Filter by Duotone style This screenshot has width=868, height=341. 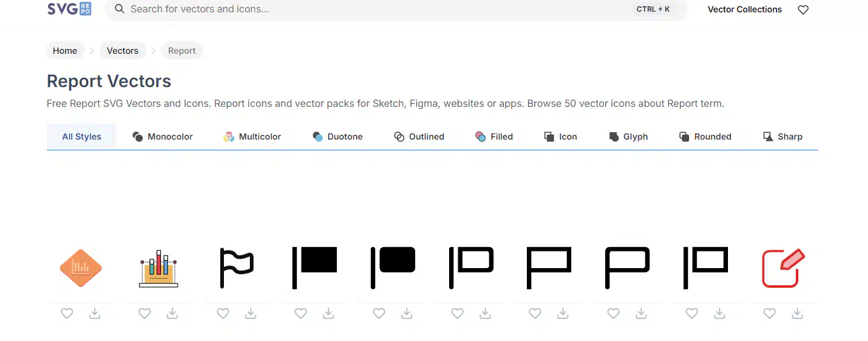click(x=337, y=137)
